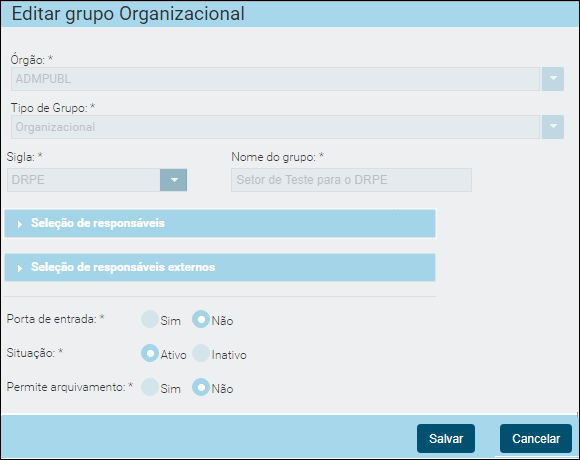Expand the Seleção de responsáveis externos panel
The image size is (580, 460).
coord(220,267)
